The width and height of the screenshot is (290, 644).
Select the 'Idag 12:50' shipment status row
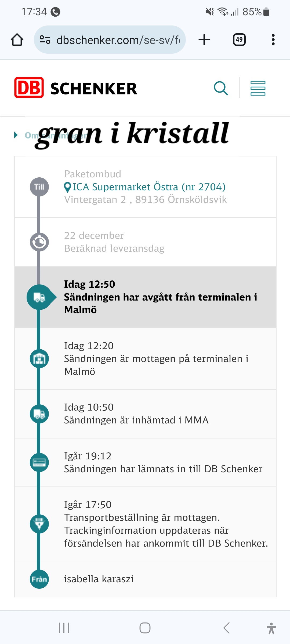pyautogui.click(x=161, y=297)
